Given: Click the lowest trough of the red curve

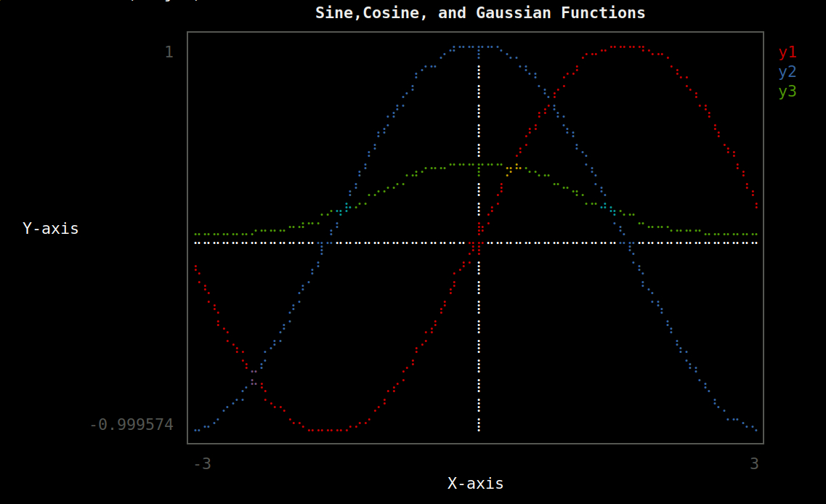Looking at the screenshot, I should [327, 430].
